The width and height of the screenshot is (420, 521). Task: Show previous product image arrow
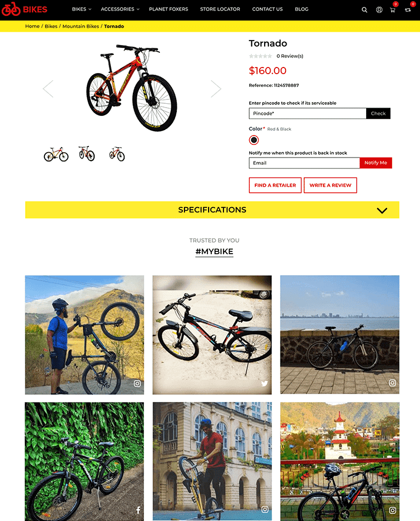tap(48, 89)
